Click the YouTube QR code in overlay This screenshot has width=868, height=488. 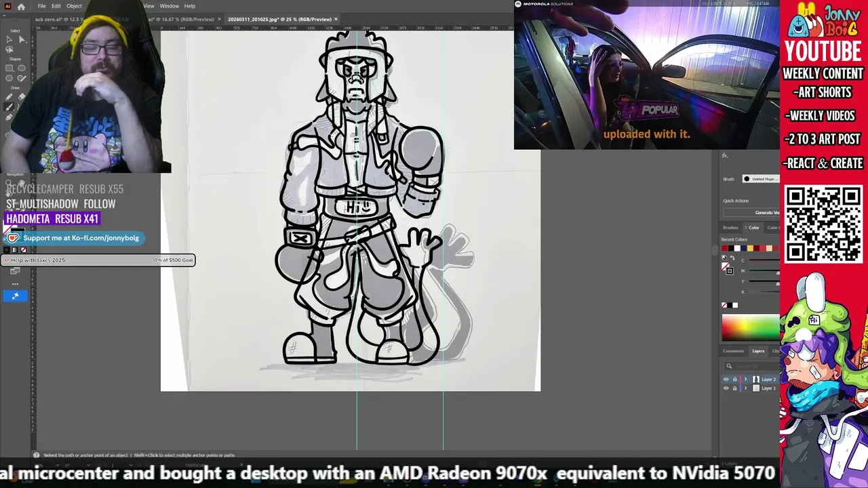pos(823,224)
